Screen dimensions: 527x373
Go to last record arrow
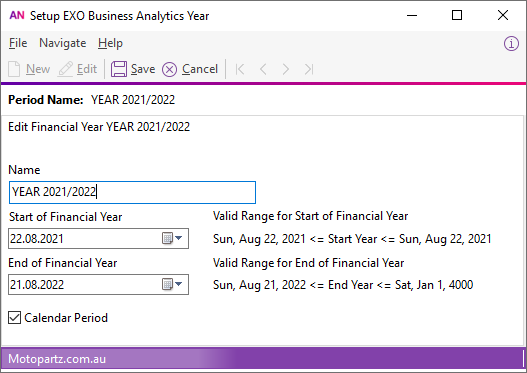[x=309, y=70]
